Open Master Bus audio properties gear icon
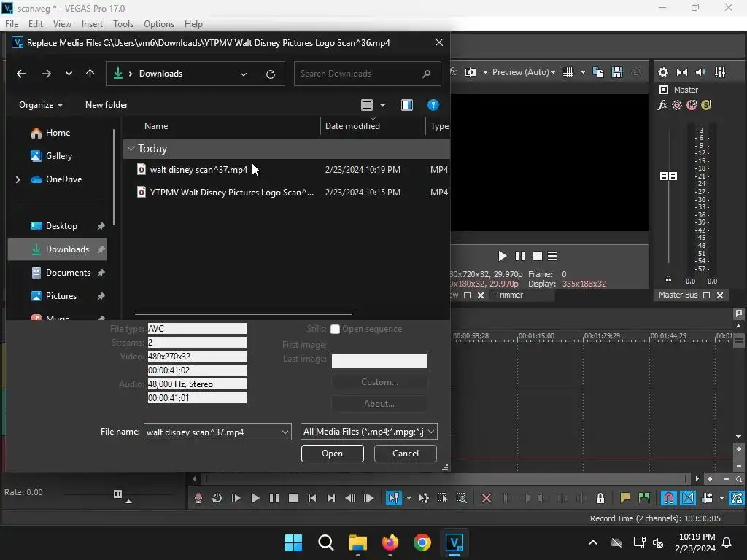The height and width of the screenshot is (560, 747). (662, 72)
